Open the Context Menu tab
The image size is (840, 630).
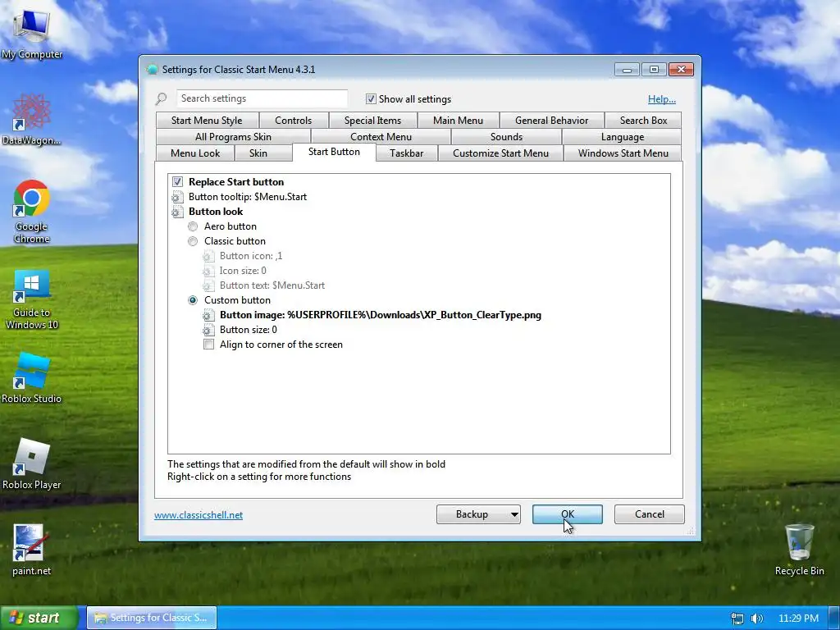click(381, 137)
